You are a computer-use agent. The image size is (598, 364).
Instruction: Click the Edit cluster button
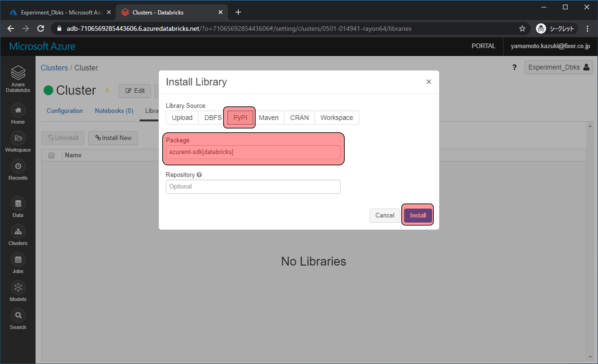pos(135,91)
